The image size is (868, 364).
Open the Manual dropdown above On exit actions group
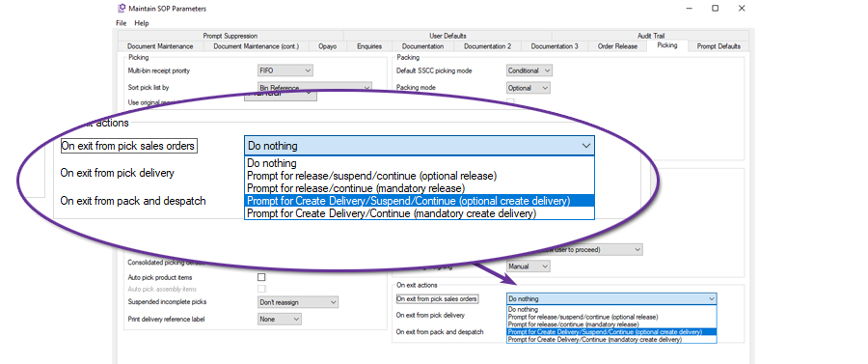[529, 266]
